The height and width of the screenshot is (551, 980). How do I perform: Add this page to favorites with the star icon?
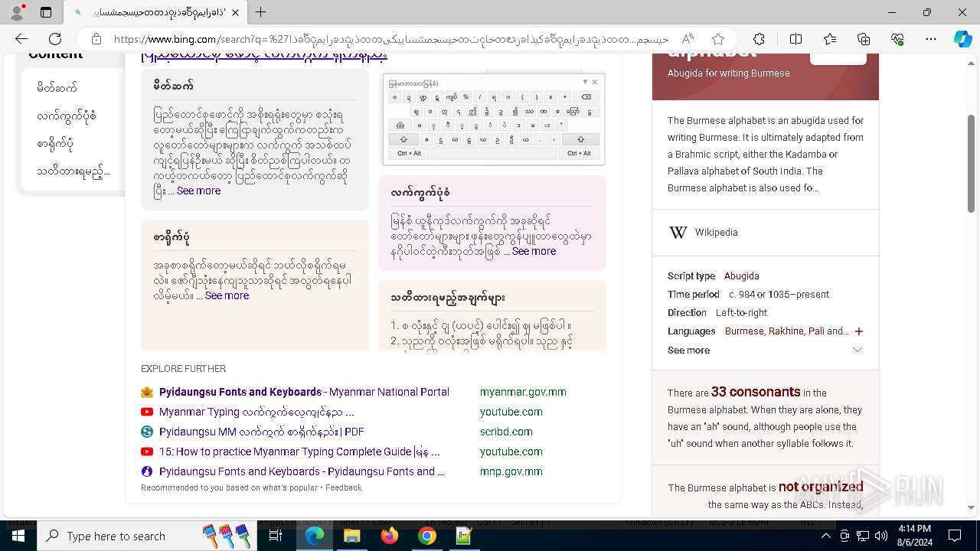pos(718,39)
